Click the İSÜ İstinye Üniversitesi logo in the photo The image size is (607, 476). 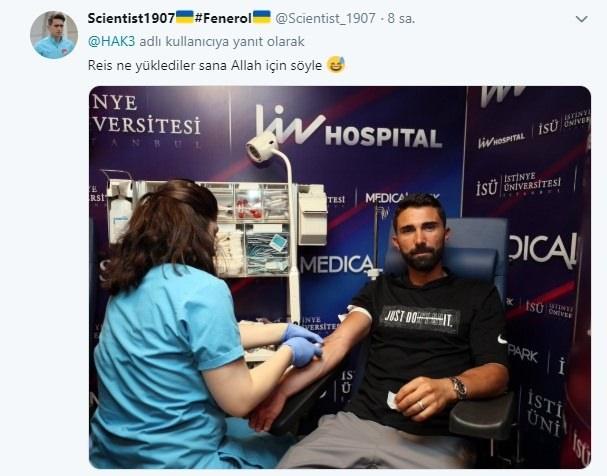518,185
